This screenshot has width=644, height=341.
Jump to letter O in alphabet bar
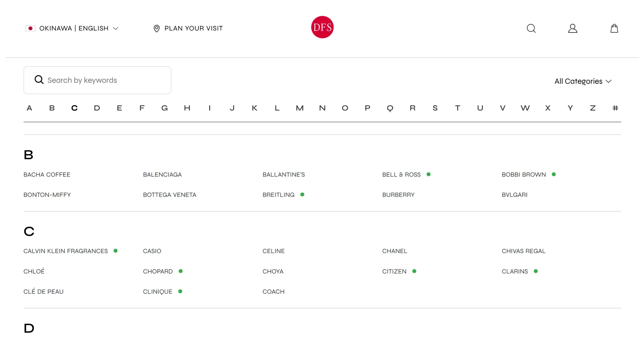point(345,108)
